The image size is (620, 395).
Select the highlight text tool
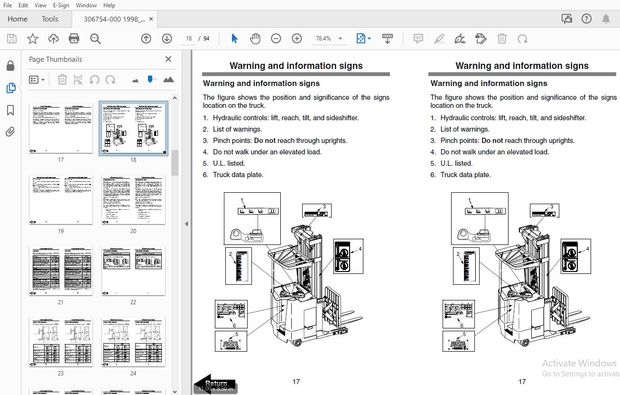coord(439,39)
